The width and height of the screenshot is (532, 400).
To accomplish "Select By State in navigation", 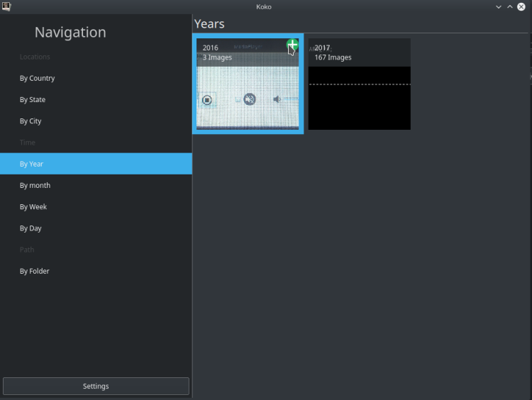I will 96,99.
